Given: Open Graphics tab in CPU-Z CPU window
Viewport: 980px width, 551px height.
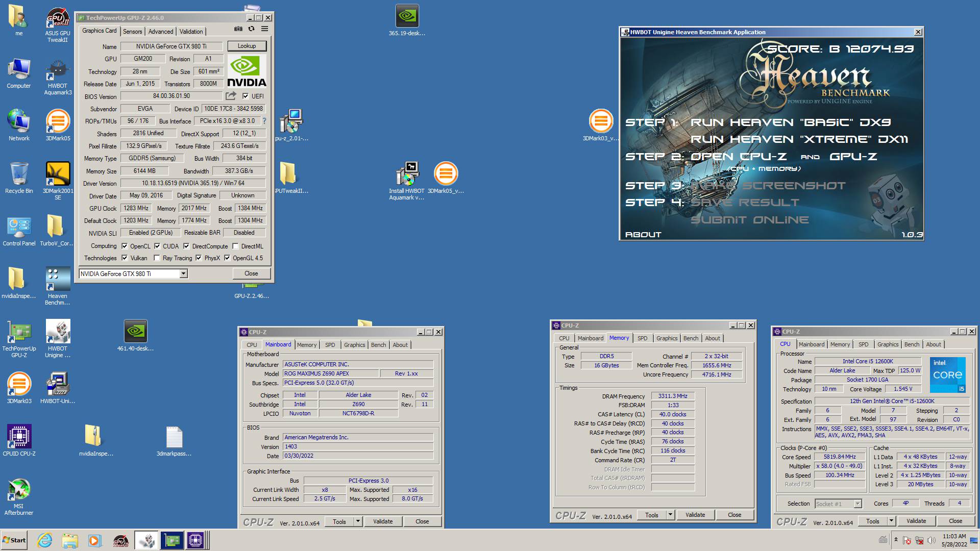Looking at the screenshot, I should point(888,344).
